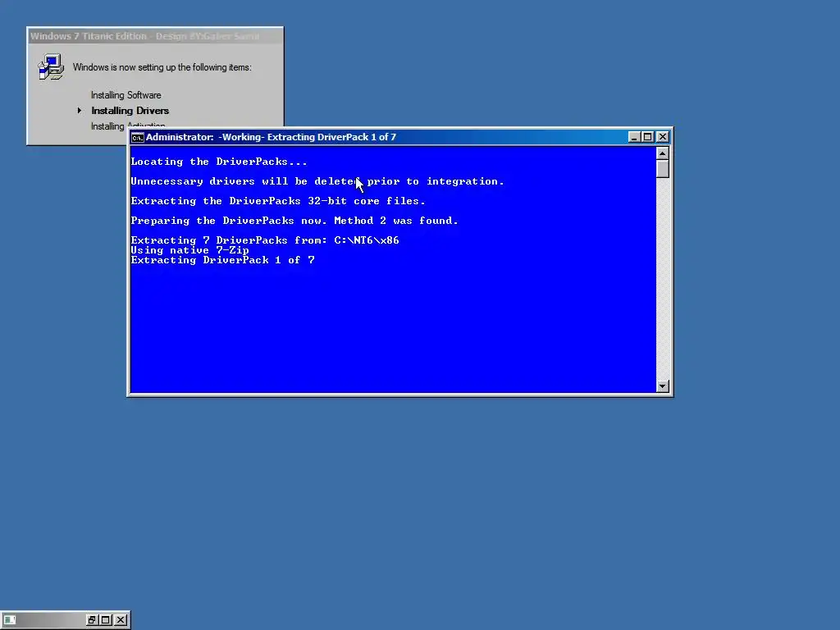This screenshot has width=840, height=630.
Task: Click "Locating the DriverPacks..." line
Action: click(x=219, y=162)
